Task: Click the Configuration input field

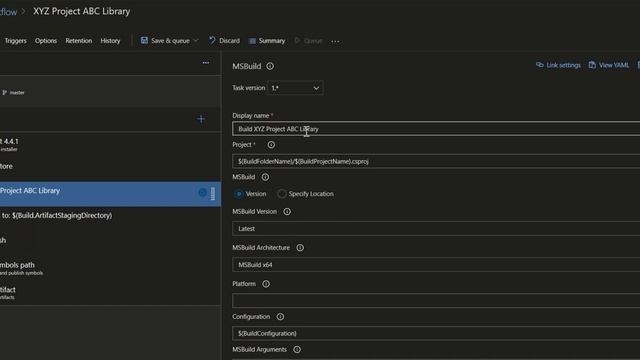Action: 436,333
